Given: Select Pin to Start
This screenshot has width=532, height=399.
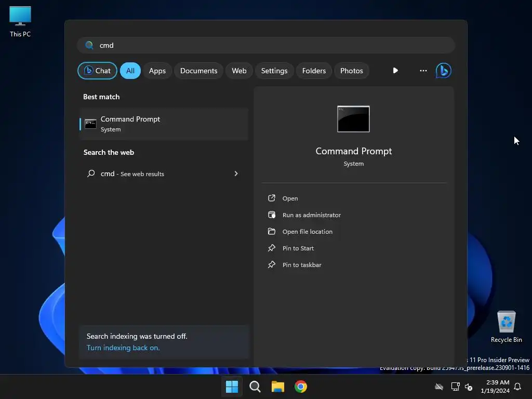Looking at the screenshot, I should (298, 248).
